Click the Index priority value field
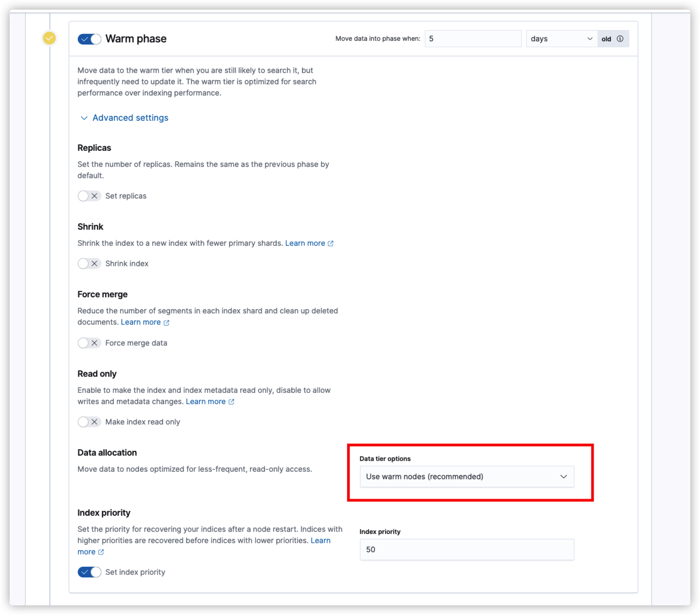 [x=466, y=550]
